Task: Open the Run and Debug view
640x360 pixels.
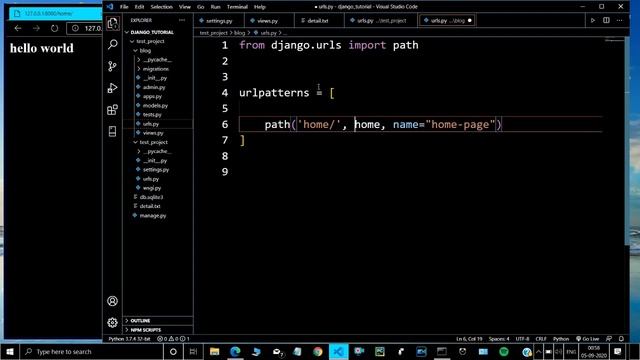Action: point(113,88)
